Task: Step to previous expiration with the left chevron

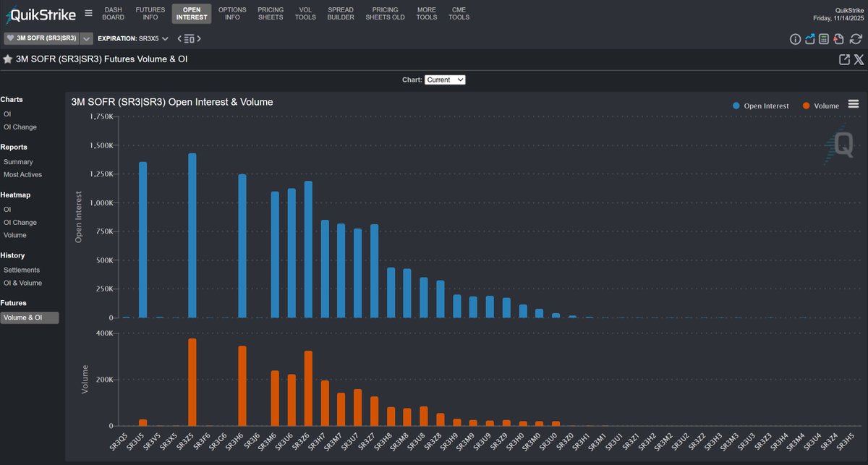Action: pyautogui.click(x=179, y=38)
